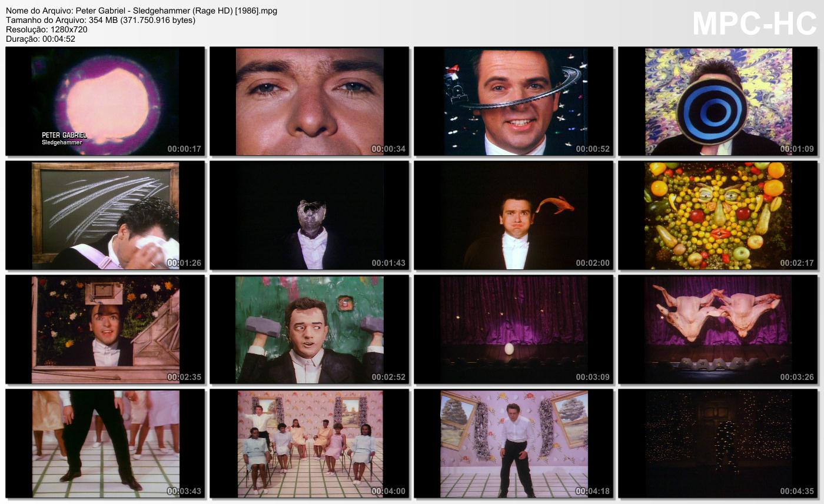Click the 00:02:17 timestamp label

(x=797, y=263)
